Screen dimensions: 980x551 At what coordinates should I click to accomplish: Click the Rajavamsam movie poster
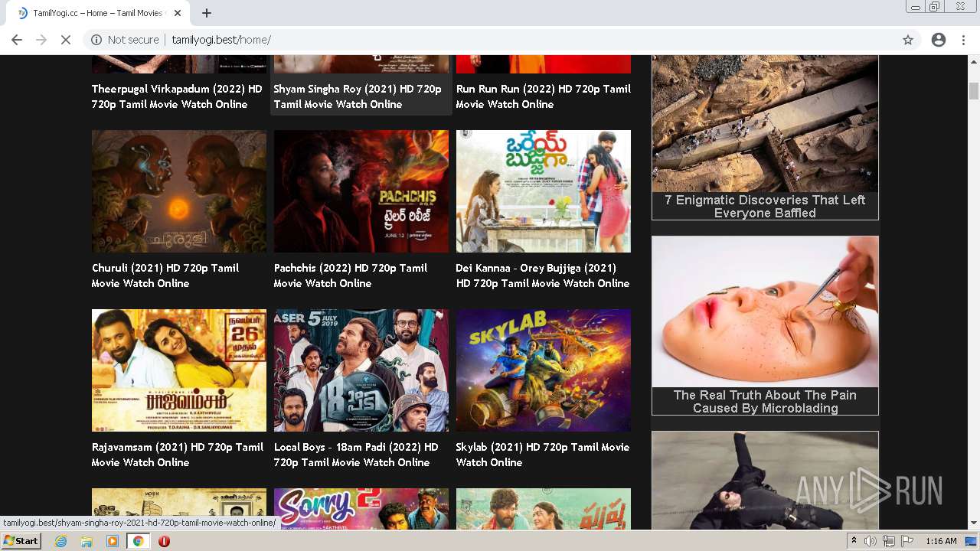point(179,370)
